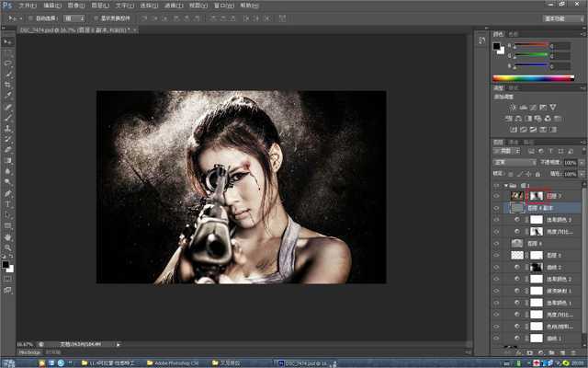Hide the 图层 5 layer
Screen dimensions: 588x368
496,256
